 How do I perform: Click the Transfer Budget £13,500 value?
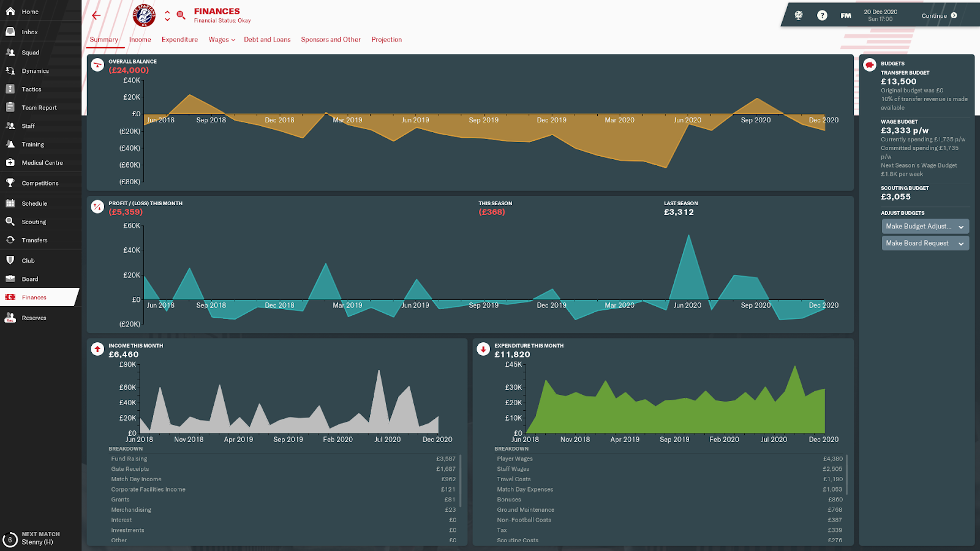(x=899, y=81)
